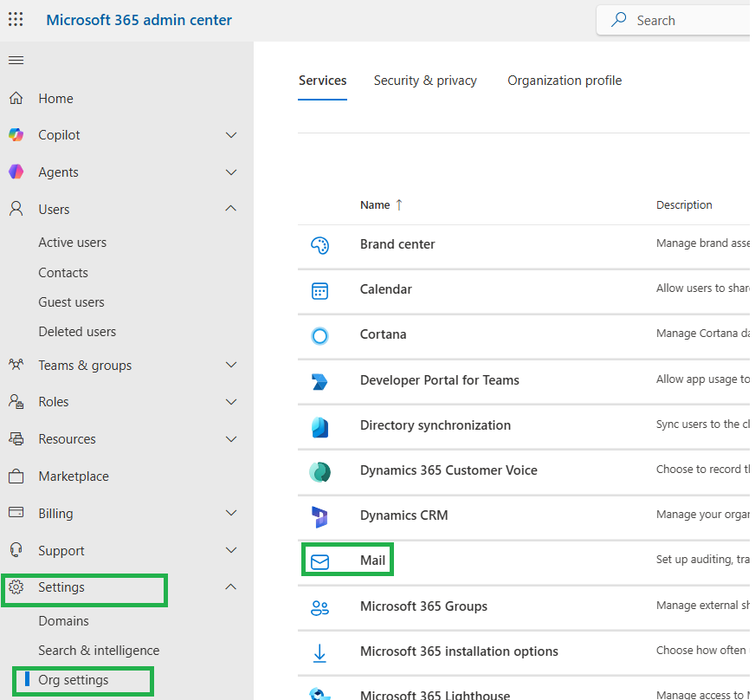Click the Microsoft 365 admin center title
The height and width of the screenshot is (700, 755).
139,20
